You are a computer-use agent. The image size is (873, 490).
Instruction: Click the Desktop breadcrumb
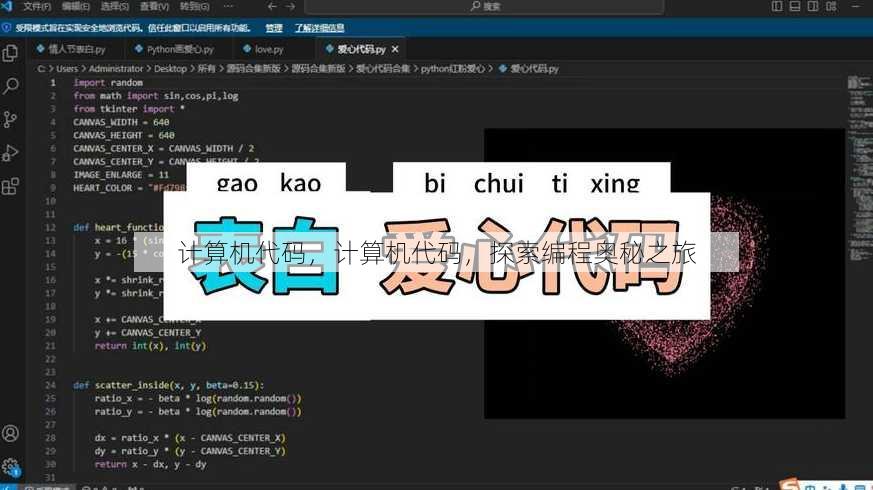click(x=170, y=68)
